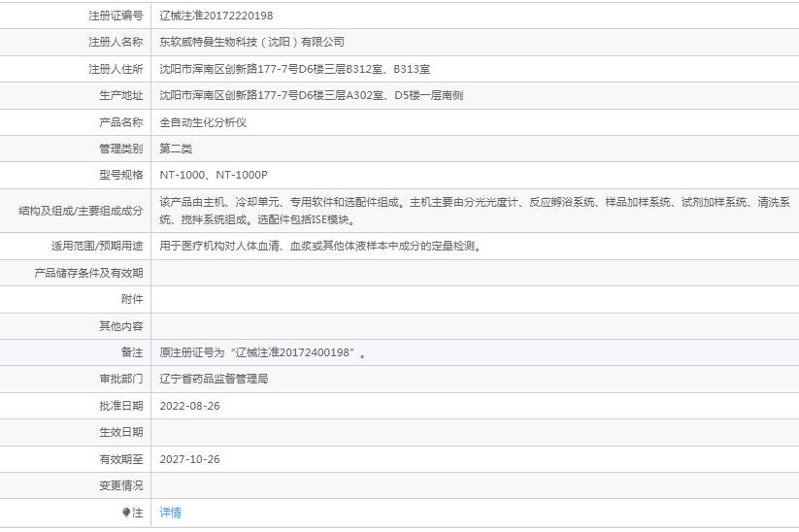Screen dimensions: 799x532
Task: Click the 变更情况 label
Action: click(121, 486)
